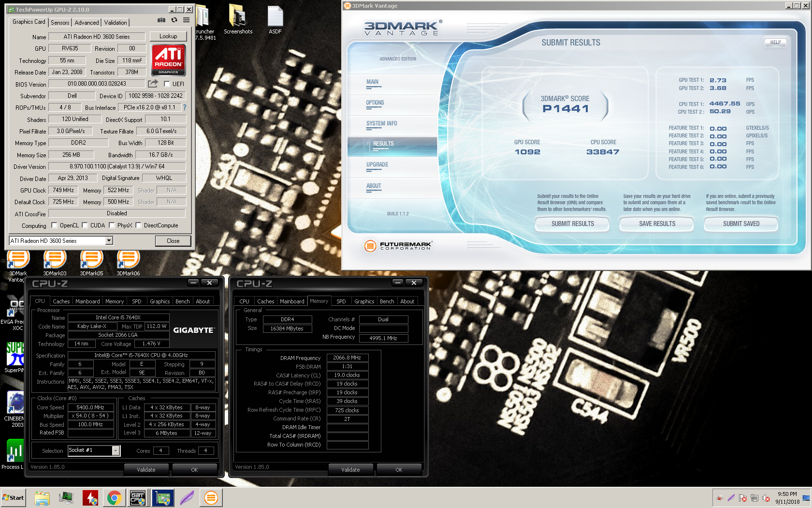
Task: Click the ATI Radeon logo in GPU-Z
Action: pyautogui.click(x=168, y=60)
